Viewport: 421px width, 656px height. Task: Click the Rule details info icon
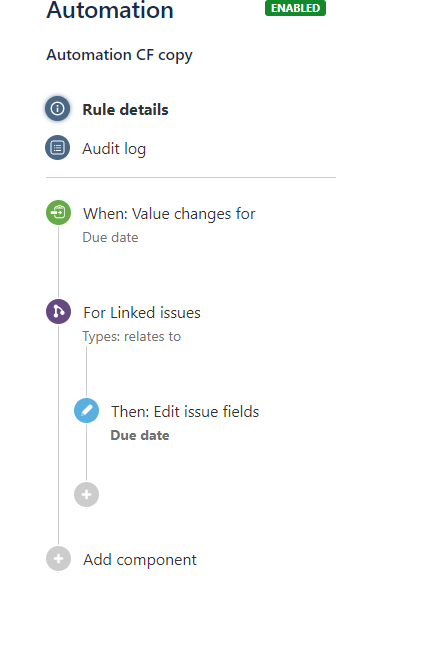click(x=57, y=109)
